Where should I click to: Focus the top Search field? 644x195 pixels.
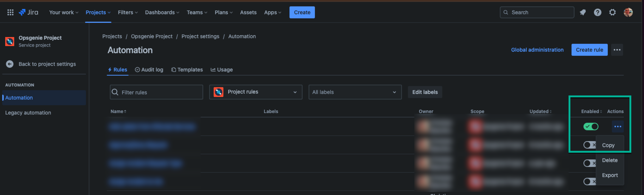tap(537, 12)
